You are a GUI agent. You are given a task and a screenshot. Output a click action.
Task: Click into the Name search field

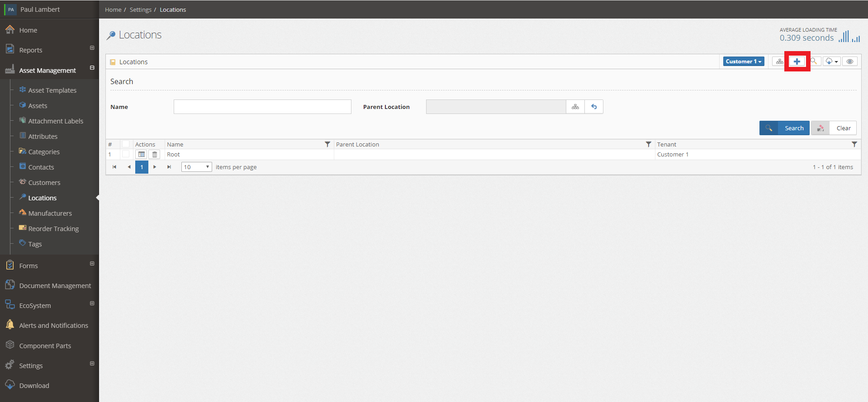click(262, 107)
